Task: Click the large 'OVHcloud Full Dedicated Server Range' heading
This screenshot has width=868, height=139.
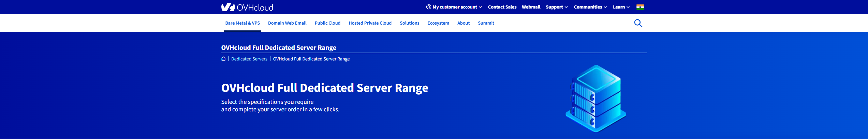Action: coord(325,88)
